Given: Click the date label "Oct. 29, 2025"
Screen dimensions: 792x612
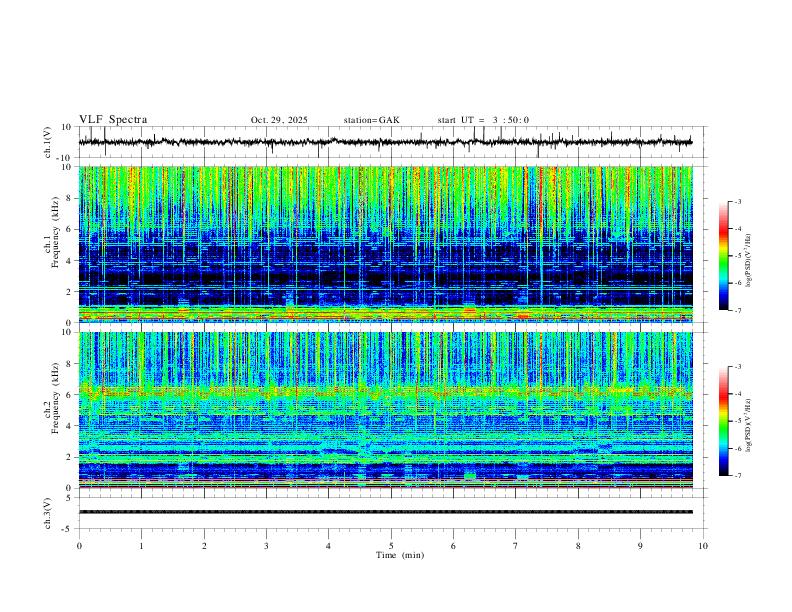Looking at the screenshot, I should pyautogui.click(x=279, y=120).
